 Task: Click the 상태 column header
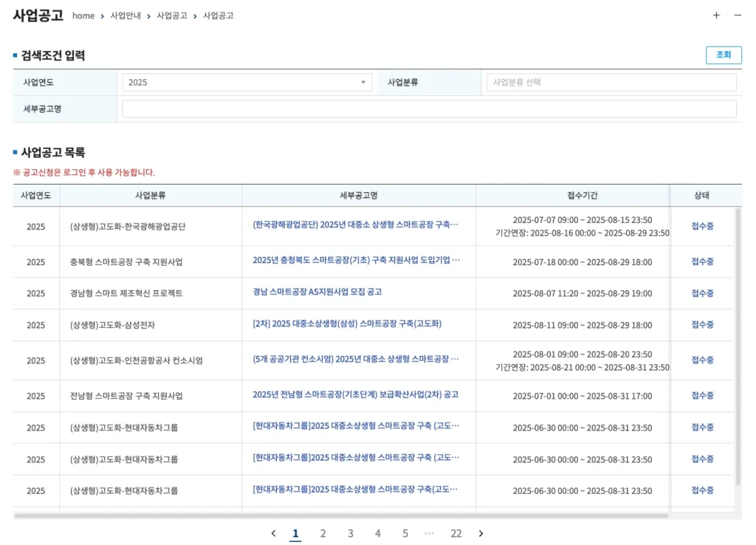[702, 196]
